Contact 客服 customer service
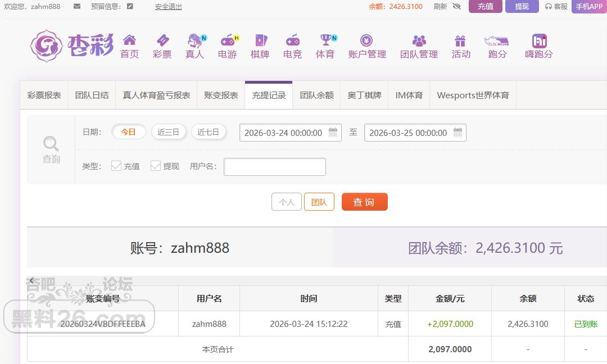This screenshot has height=364, width=607. point(556,6)
